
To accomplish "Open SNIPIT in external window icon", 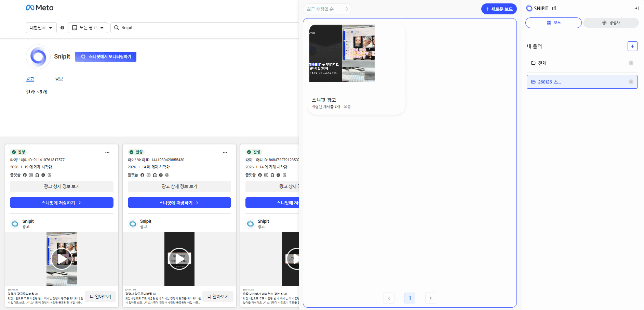I will coord(554,8).
